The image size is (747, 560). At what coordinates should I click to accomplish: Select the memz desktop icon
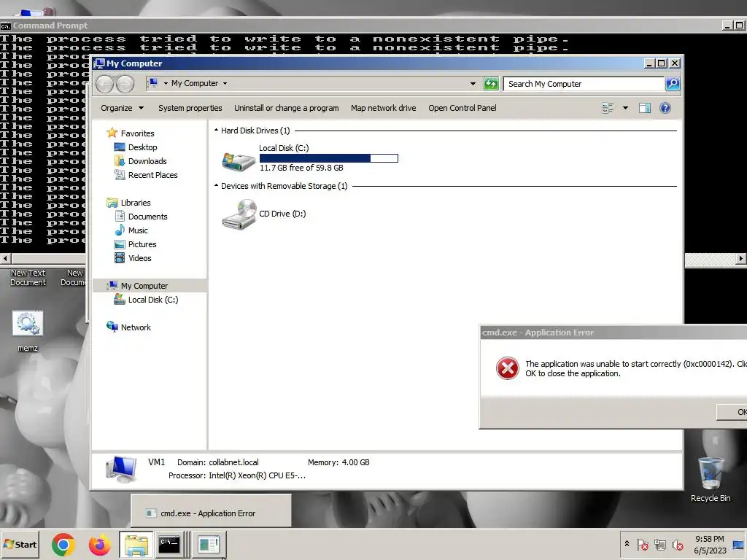click(x=28, y=331)
